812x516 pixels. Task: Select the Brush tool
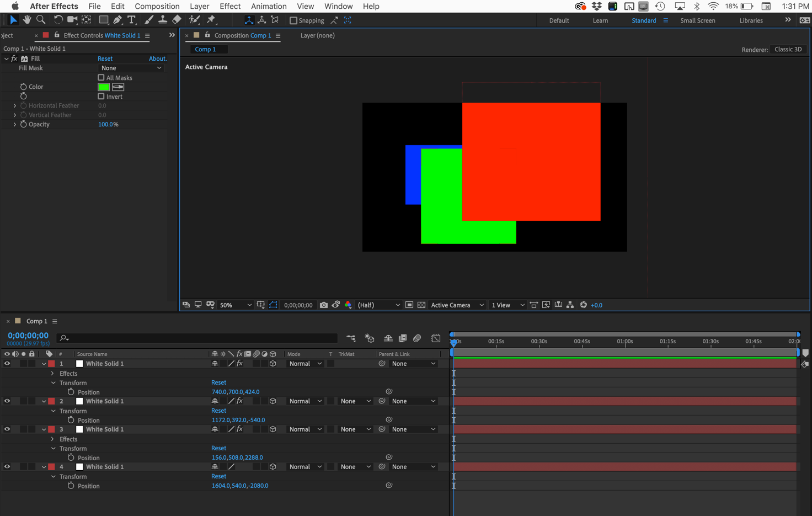(149, 20)
